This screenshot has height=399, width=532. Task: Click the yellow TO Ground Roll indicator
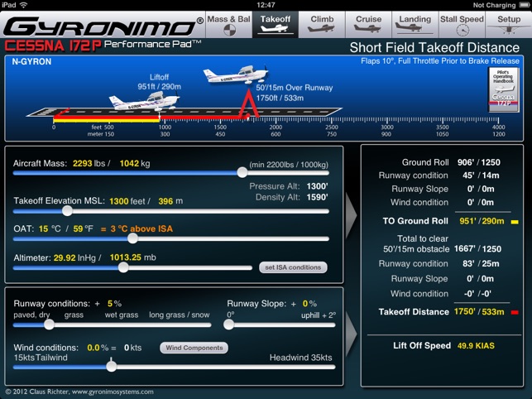515,222
